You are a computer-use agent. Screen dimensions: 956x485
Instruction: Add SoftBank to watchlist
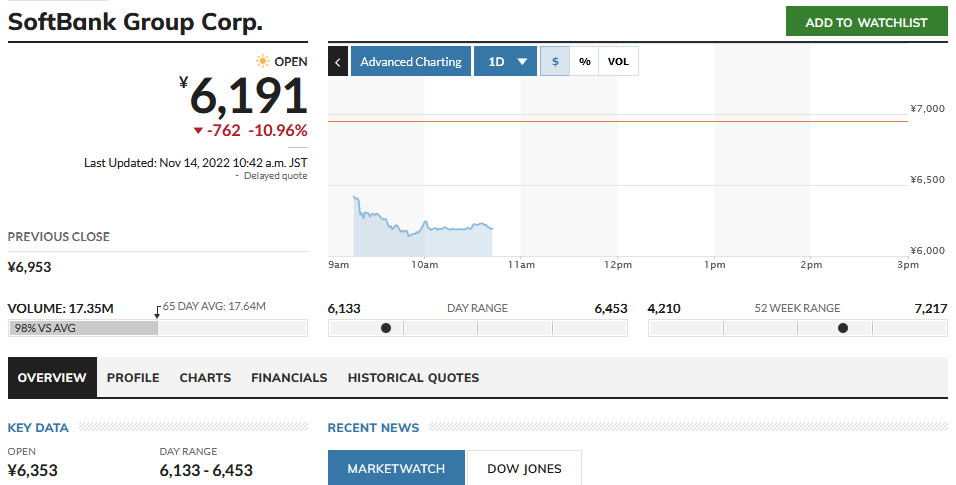(866, 22)
